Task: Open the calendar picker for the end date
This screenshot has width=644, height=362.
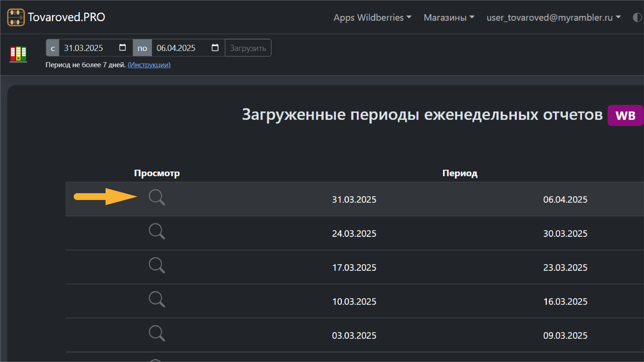Action: pyautogui.click(x=215, y=48)
